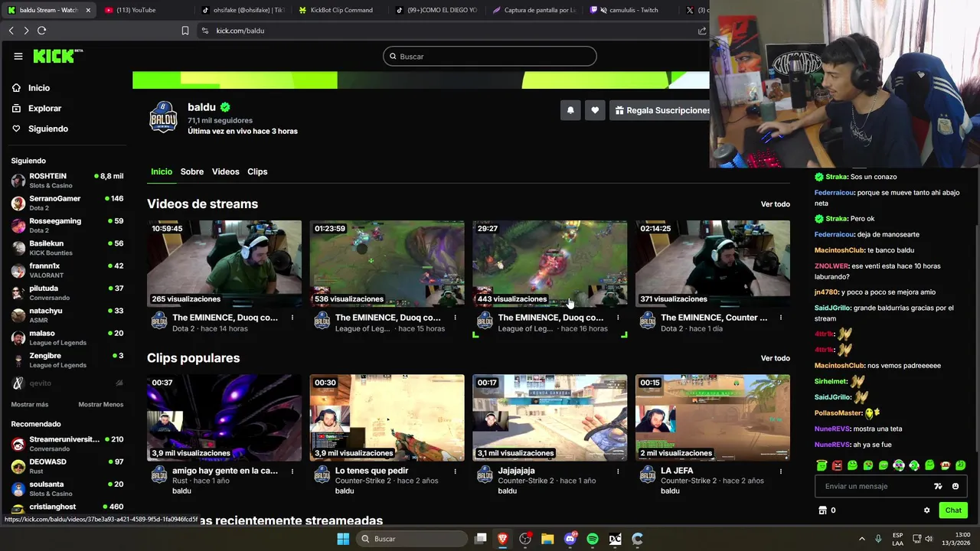Screen dimensions: 980x551
Task: Click the Buscar search field in Kick header
Action: pyautogui.click(x=490, y=56)
